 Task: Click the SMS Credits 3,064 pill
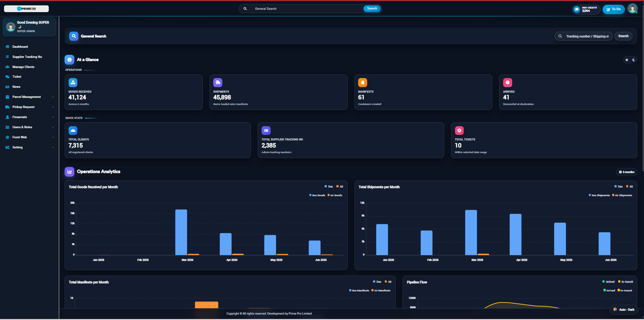[586, 9]
